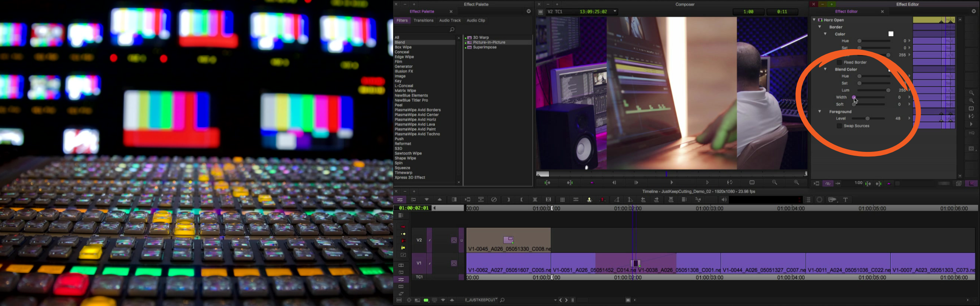Click the Composer Zoom Out magnifier
The image size is (980, 306).
pos(774,182)
